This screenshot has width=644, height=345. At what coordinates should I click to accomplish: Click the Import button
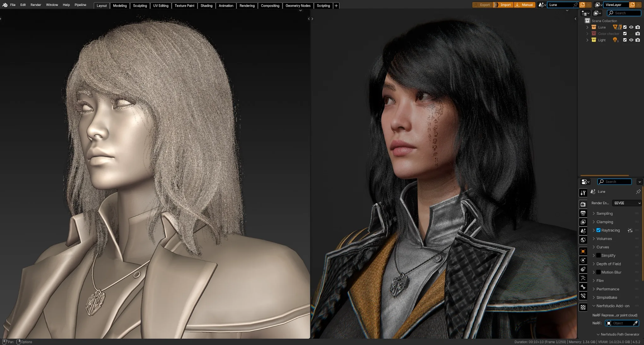[x=503, y=5]
